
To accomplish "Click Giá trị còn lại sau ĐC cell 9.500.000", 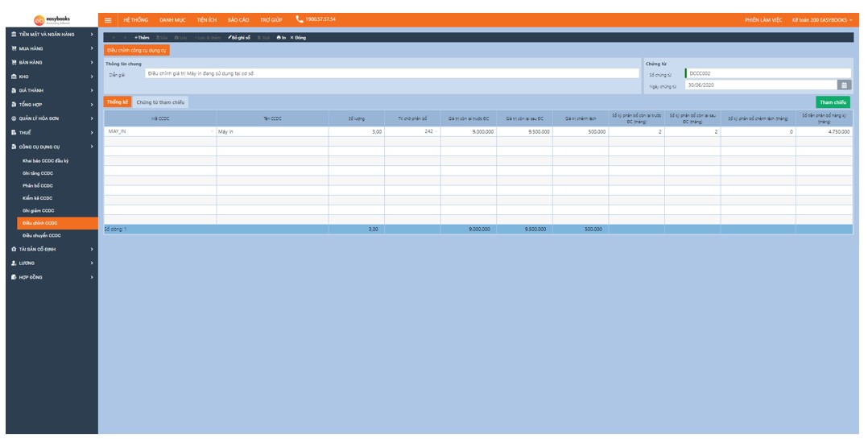I will [x=524, y=132].
